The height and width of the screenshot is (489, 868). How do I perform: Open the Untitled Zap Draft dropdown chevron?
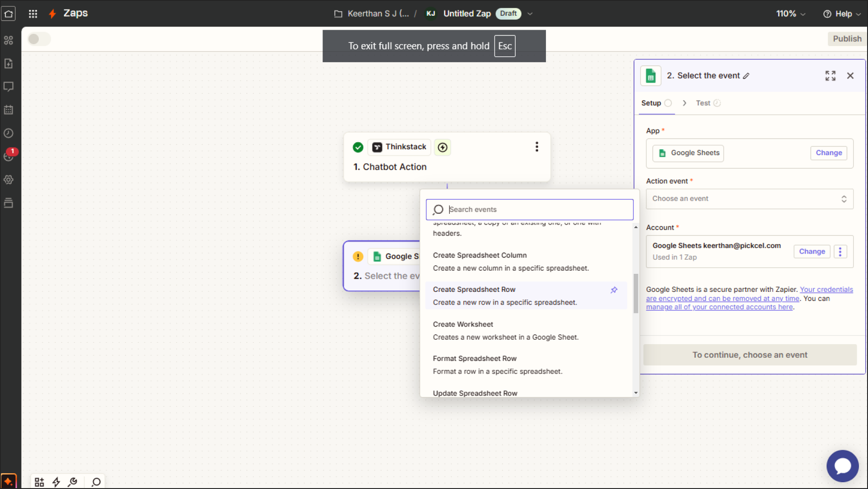pyautogui.click(x=530, y=14)
